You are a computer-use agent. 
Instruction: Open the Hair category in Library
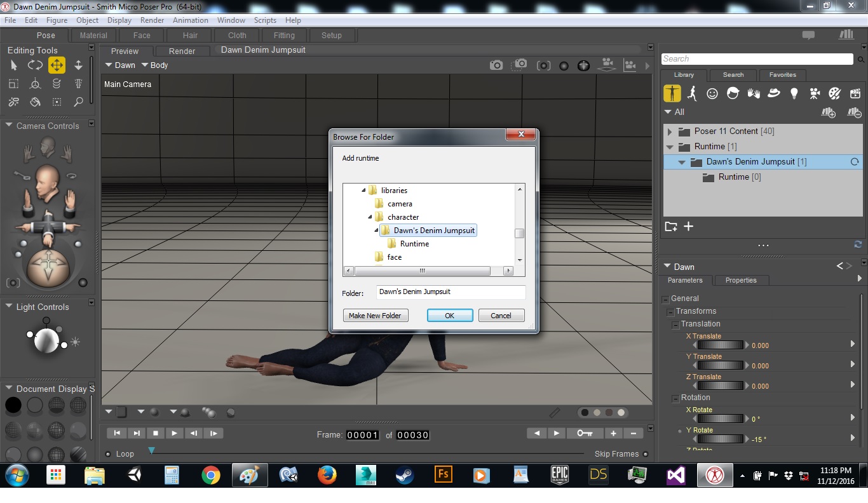coord(733,93)
